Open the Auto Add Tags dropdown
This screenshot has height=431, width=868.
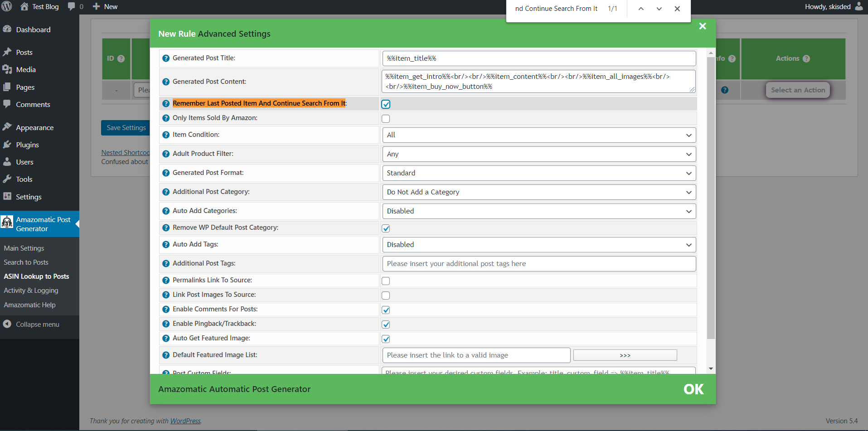(x=539, y=245)
